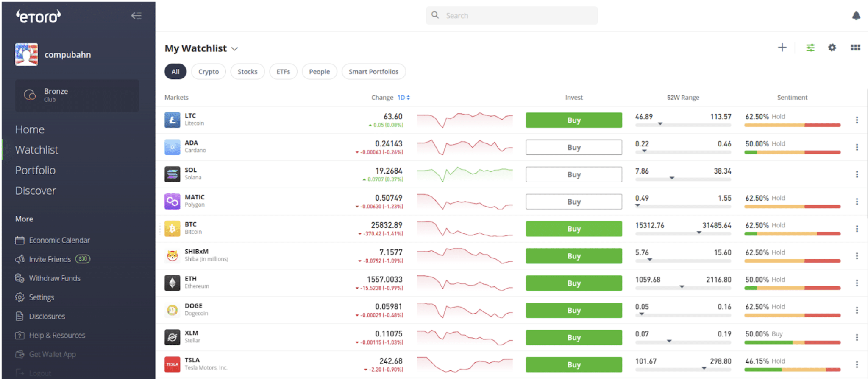This screenshot has width=868, height=381.
Task: Go to Discover in sidebar
Action: 36,190
